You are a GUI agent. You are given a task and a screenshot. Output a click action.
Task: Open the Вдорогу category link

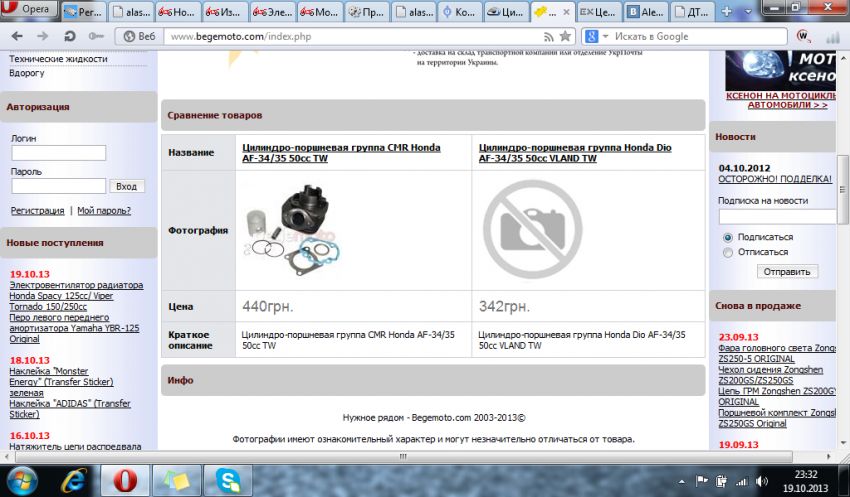tap(27, 73)
